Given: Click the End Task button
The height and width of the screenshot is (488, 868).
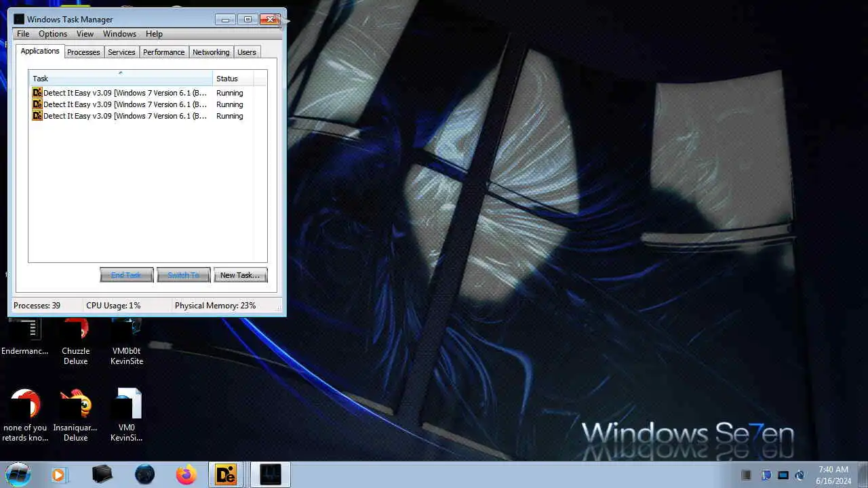Looking at the screenshot, I should point(126,274).
